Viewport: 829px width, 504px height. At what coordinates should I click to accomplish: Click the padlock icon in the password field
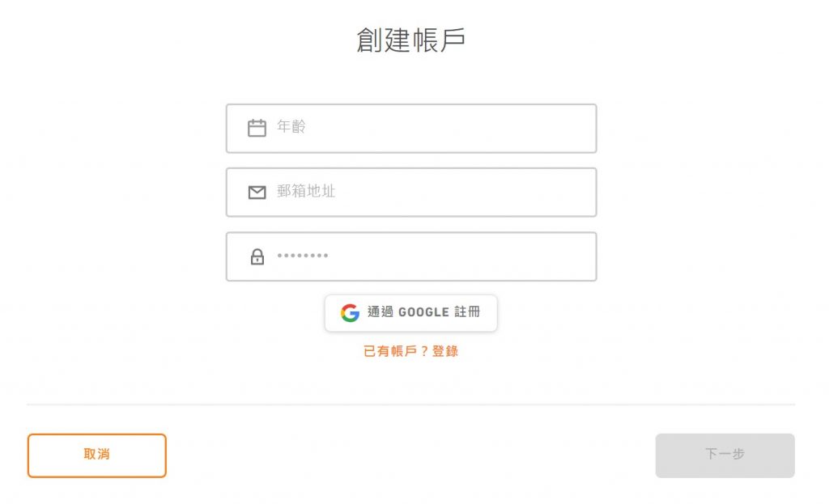coord(257,256)
